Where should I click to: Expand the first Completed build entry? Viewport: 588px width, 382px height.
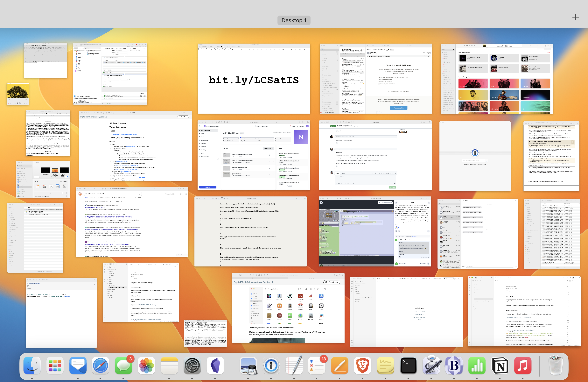[306, 155]
